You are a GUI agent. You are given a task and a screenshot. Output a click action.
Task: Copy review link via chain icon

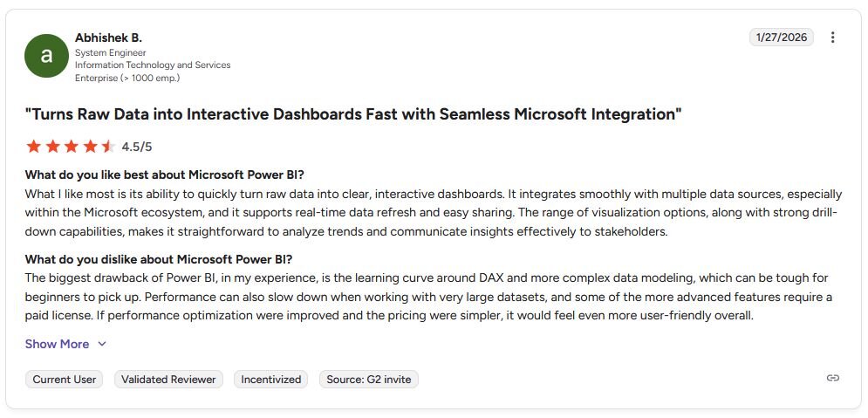832,378
